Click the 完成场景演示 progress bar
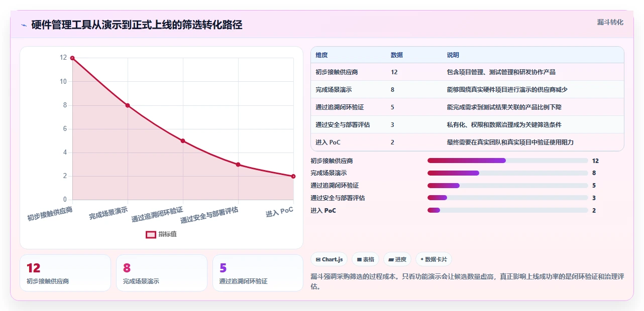The width and height of the screenshot is (644, 311). [507, 173]
